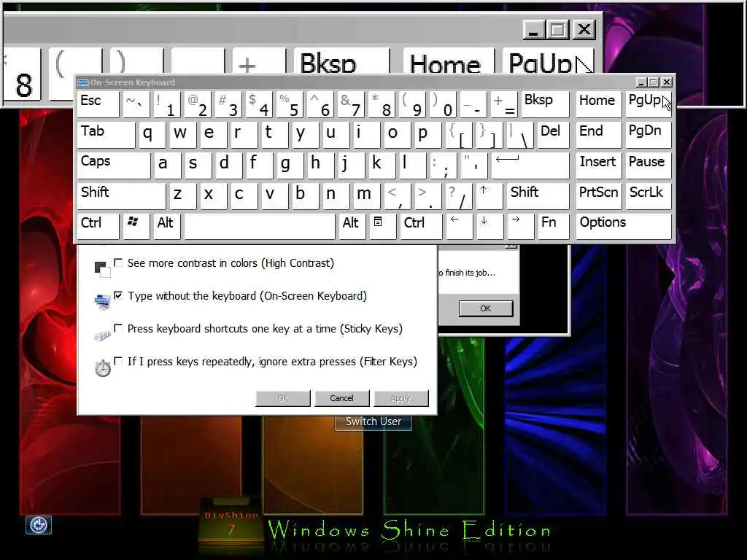Click the Tab key

click(x=106, y=135)
